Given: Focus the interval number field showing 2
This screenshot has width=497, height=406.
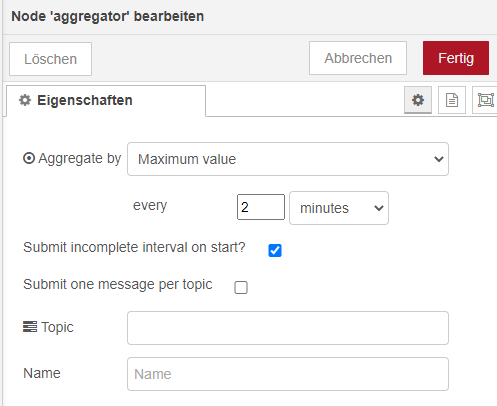Looking at the screenshot, I should pyautogui.click(x=261, y=207).
